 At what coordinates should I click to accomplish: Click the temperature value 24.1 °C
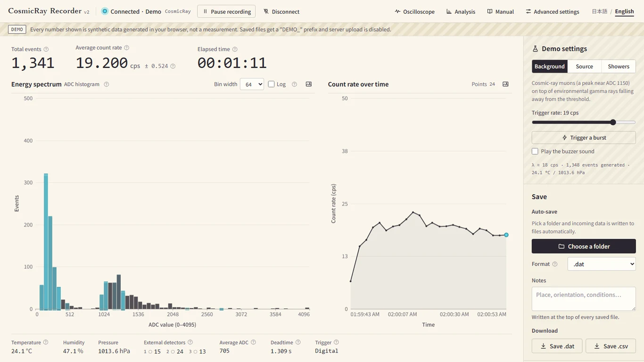pos(22,351)
